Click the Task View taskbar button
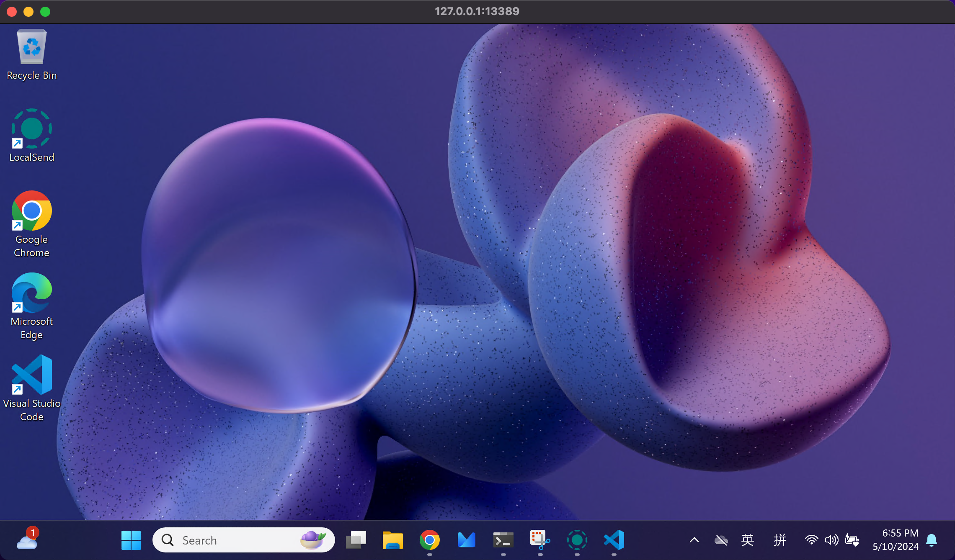Viewport: 955px width, 560px height. (x=356, y=540)
